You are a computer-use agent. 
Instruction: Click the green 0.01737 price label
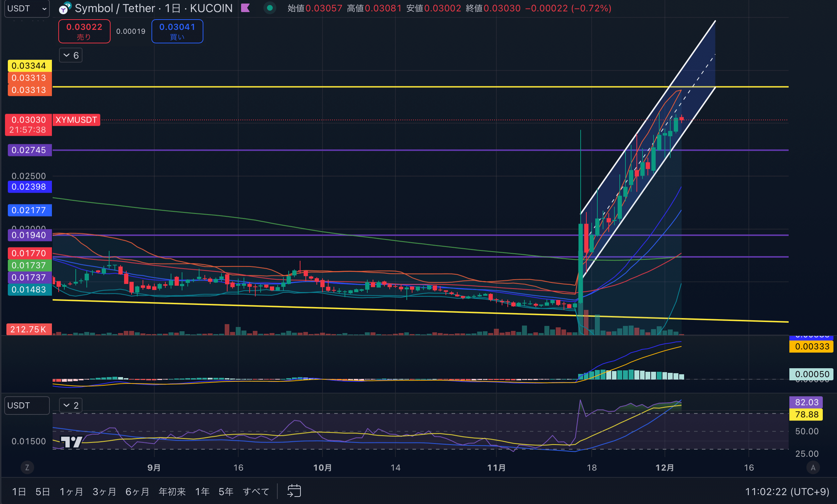click(29, 265)
